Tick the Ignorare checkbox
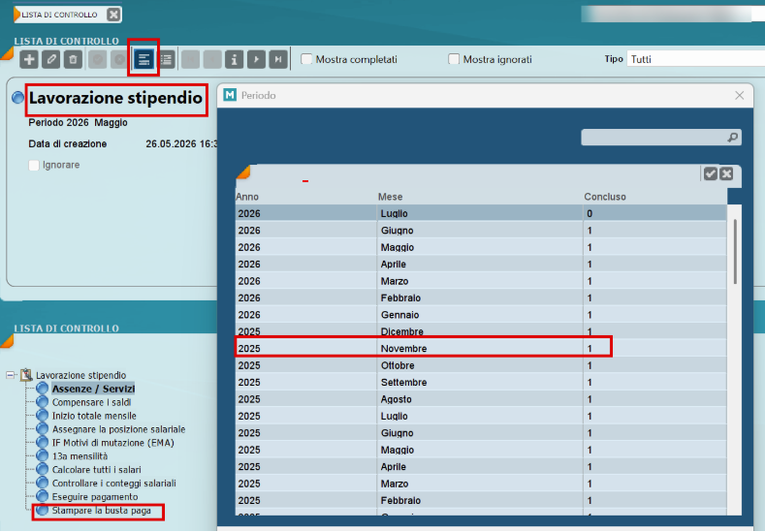765x532 pixels. [x=34, y=166]
